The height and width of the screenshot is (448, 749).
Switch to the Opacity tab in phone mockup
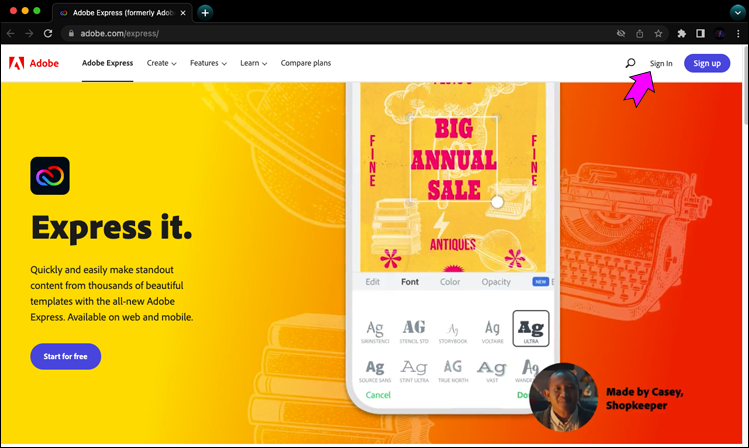[496, 282]
